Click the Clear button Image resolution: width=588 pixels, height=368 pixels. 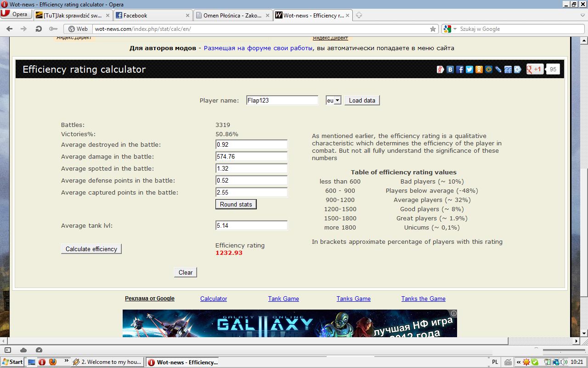[186, 272]
